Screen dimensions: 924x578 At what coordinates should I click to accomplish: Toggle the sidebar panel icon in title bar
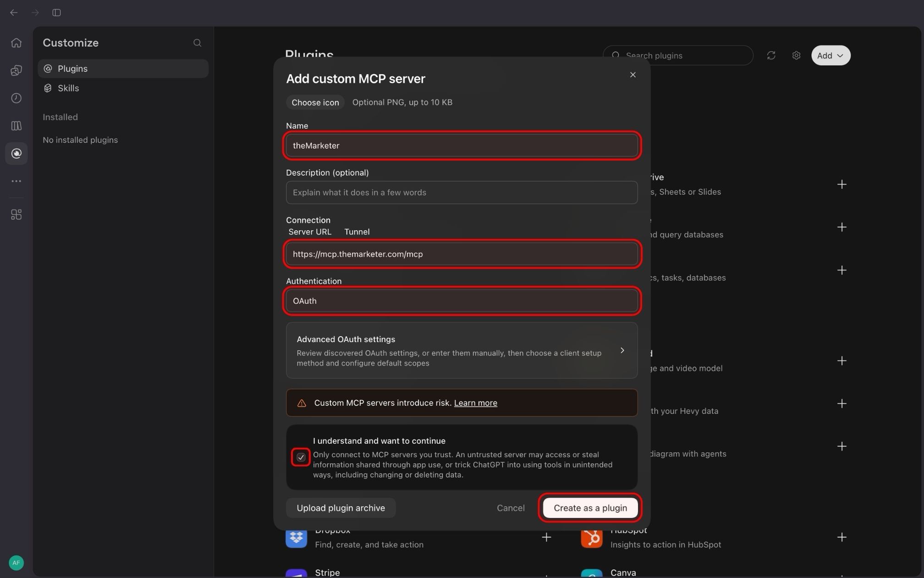56,12
